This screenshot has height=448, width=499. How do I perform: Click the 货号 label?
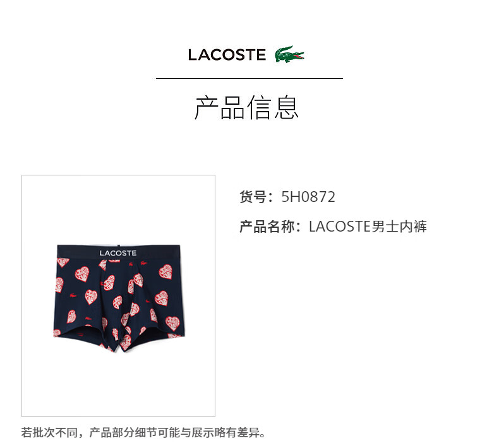click(x=253, y=197)
